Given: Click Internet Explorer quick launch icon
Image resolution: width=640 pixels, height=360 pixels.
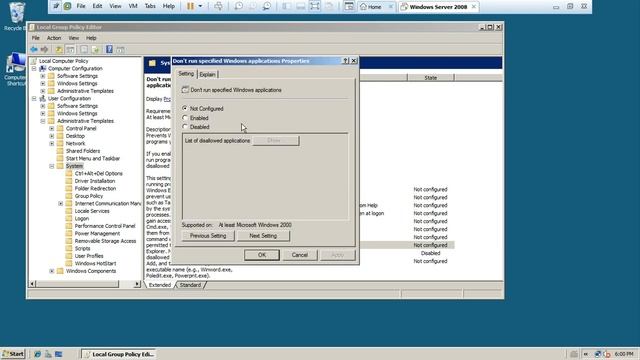Looking at the screenshot, I should point(37,354).
